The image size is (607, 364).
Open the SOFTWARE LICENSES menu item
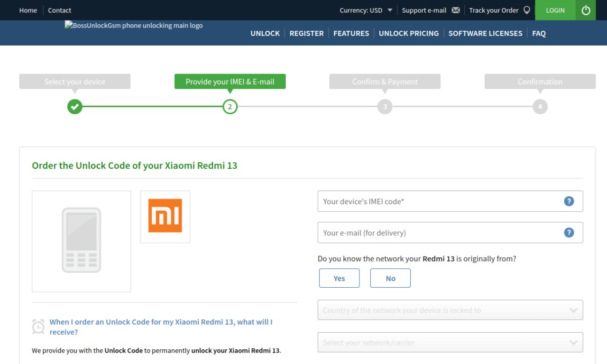485,33
